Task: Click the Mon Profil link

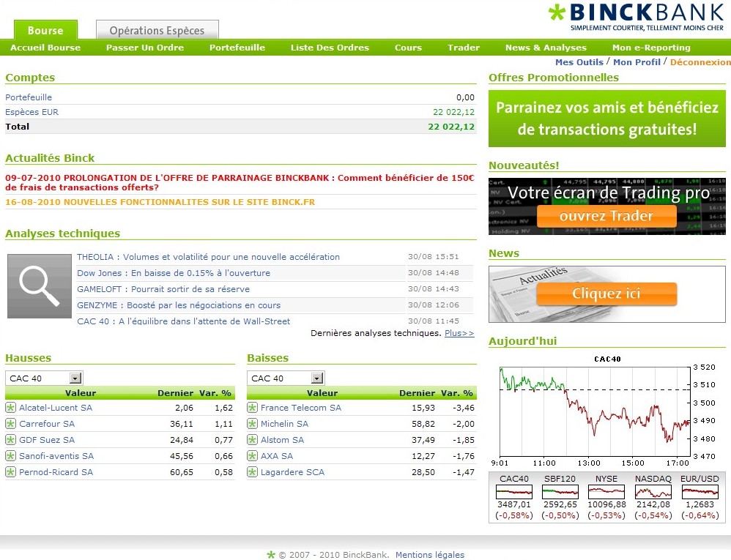Action: click(x=637, y=62)
